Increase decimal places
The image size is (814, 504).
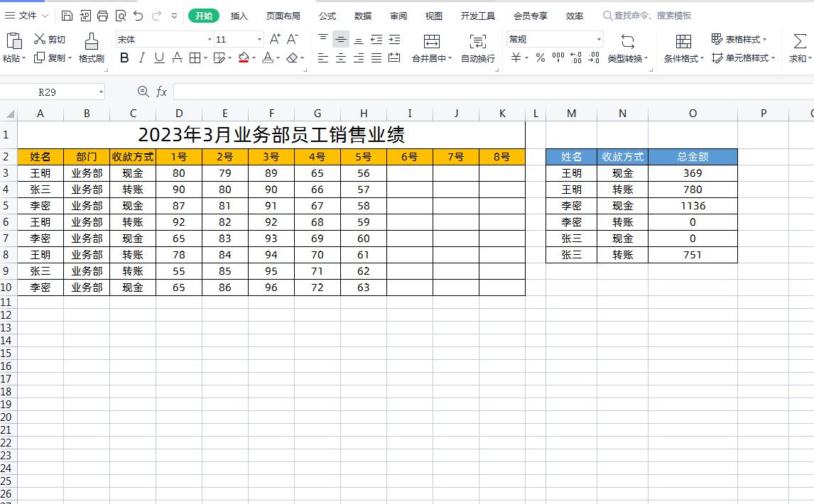pos(576,57)
